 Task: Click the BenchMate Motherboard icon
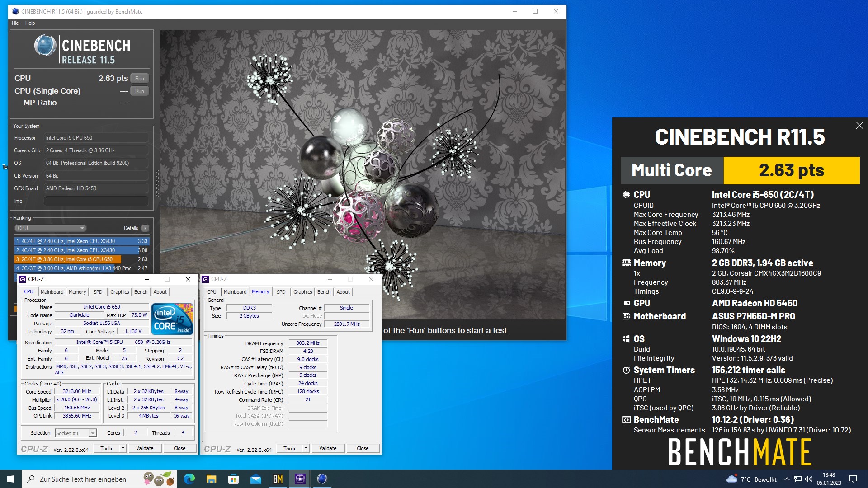626,316
